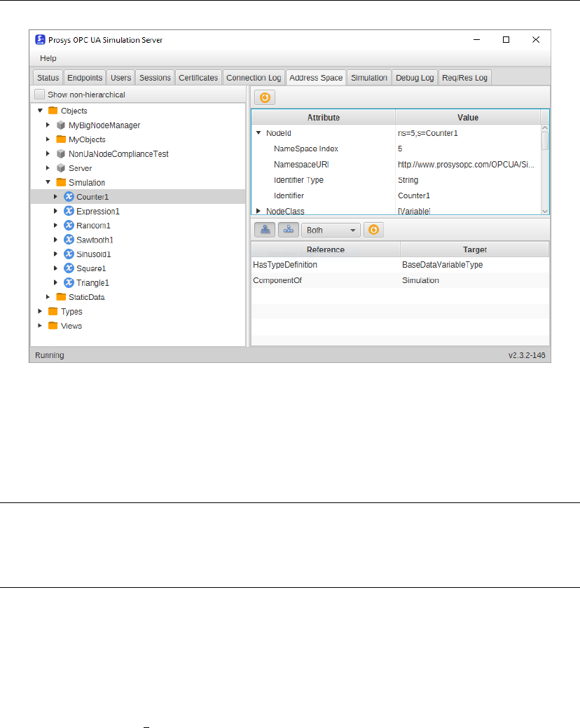Click the Server cube icon
The image size is (580, 728).
pyautogui.click(x=61, y=168)
